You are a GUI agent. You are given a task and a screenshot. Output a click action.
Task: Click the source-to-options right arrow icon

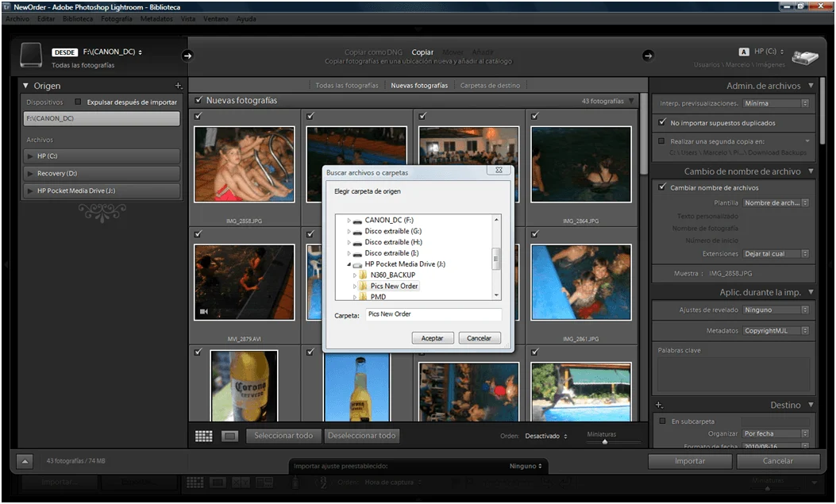click(187, 56)
